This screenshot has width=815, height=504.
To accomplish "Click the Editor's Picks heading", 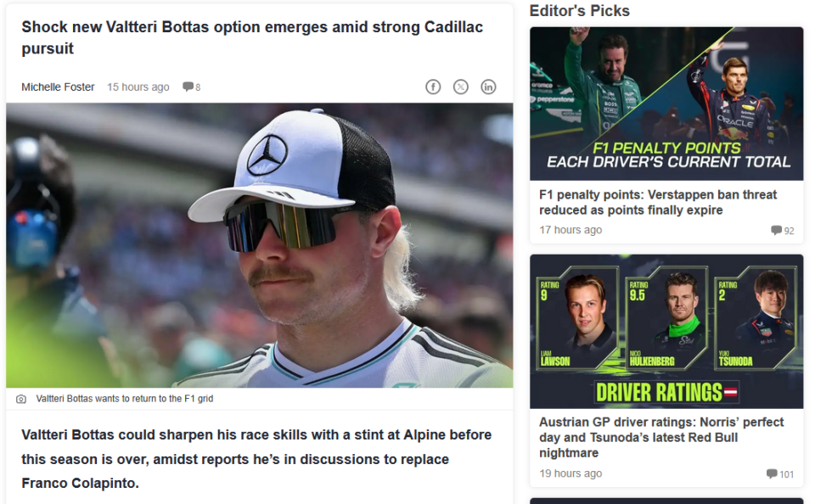I will tap(580, 11).
